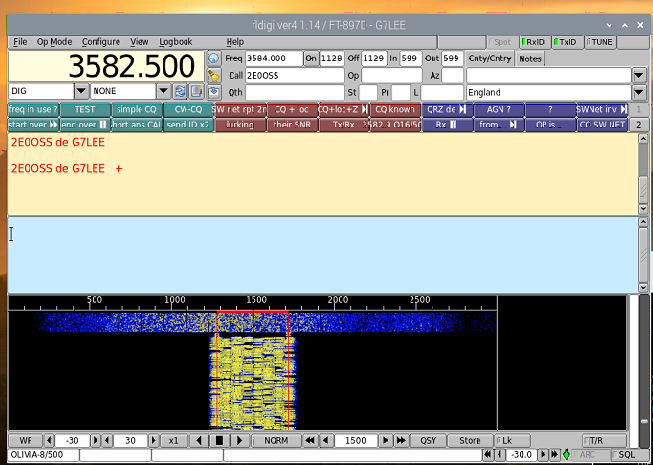Toggle the TxID indicator
The width and height of the screenshot is (653, 465).
(566, 42)
